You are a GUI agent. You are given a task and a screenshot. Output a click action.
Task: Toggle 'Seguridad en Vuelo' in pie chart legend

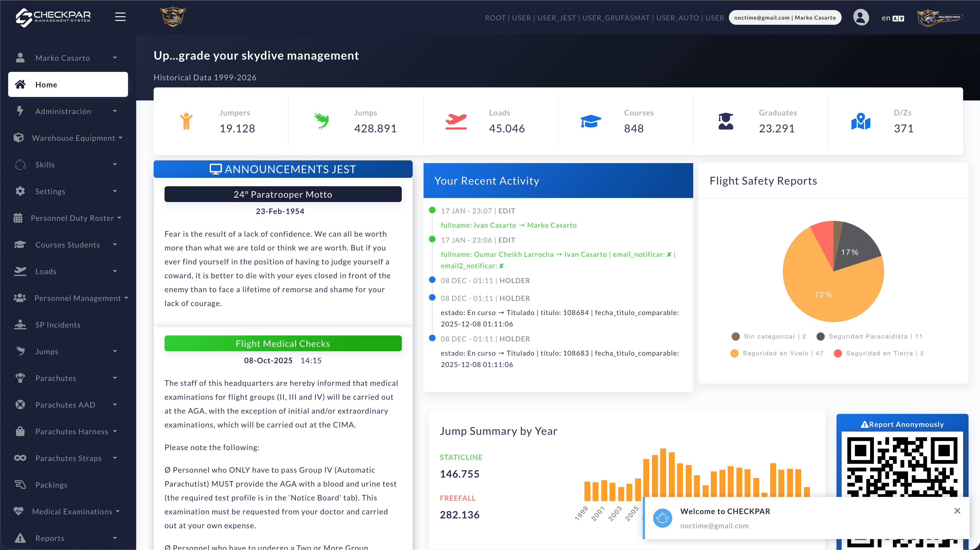click(776, 353)
